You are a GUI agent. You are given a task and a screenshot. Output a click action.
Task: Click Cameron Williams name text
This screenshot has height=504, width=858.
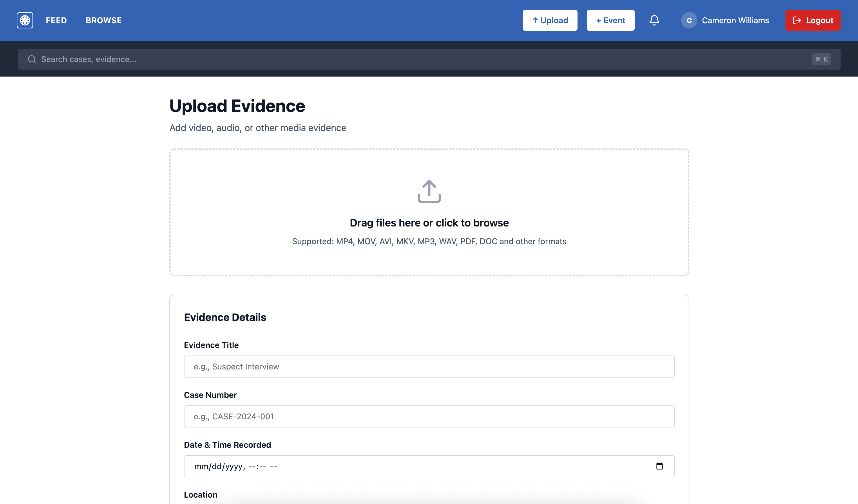735,20
